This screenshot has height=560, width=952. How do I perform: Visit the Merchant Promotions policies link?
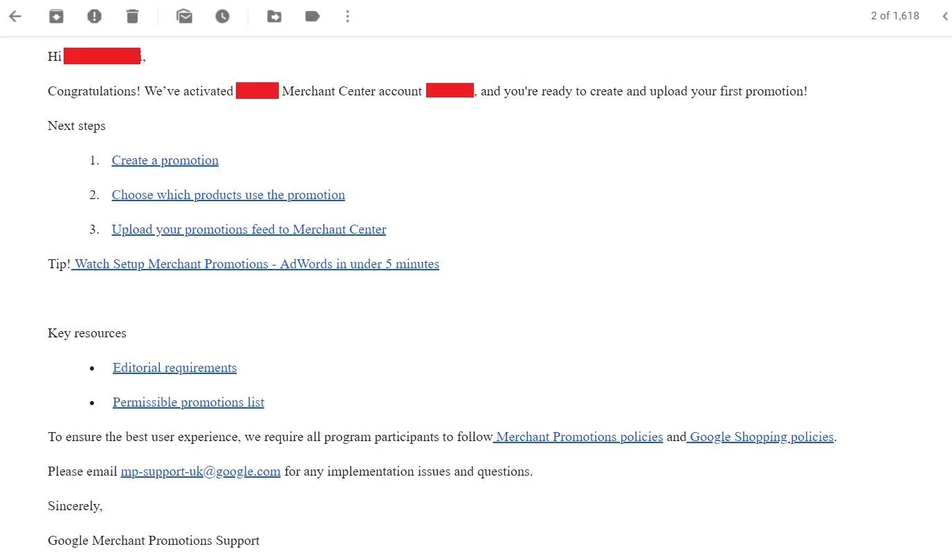579,437
